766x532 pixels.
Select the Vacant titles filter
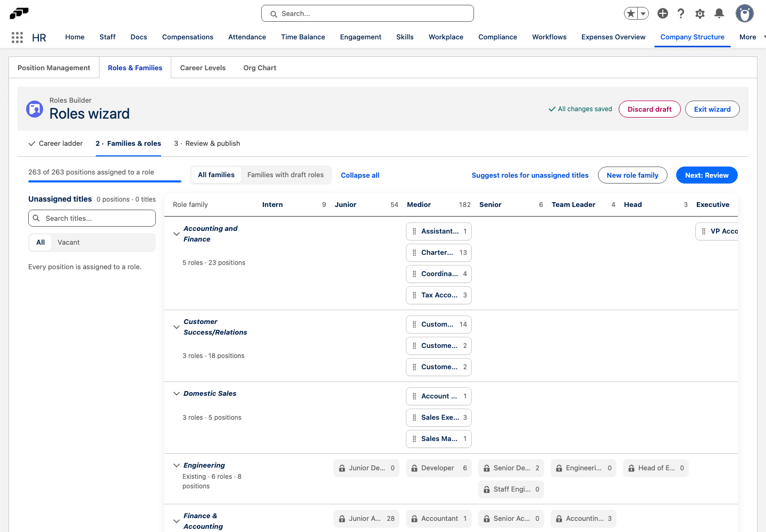(x=69, y=243)
